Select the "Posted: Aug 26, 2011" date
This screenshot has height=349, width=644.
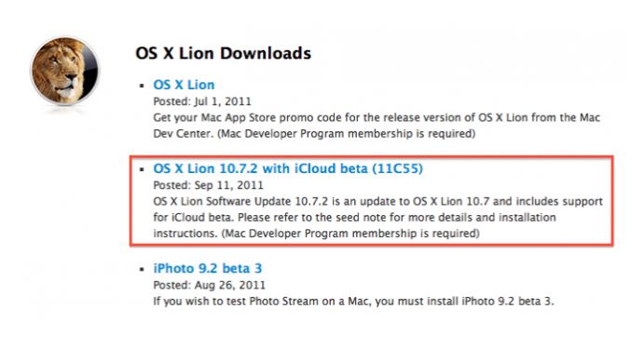click(209, 285)
